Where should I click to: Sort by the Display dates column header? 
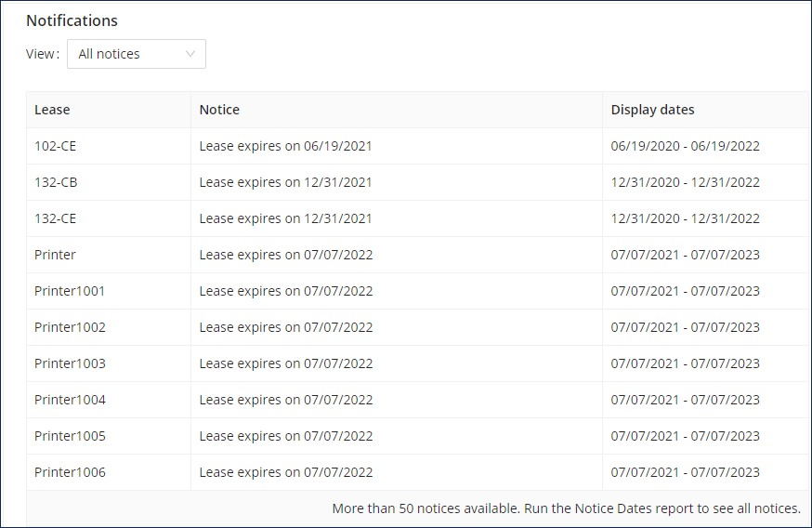coord(652,110)
